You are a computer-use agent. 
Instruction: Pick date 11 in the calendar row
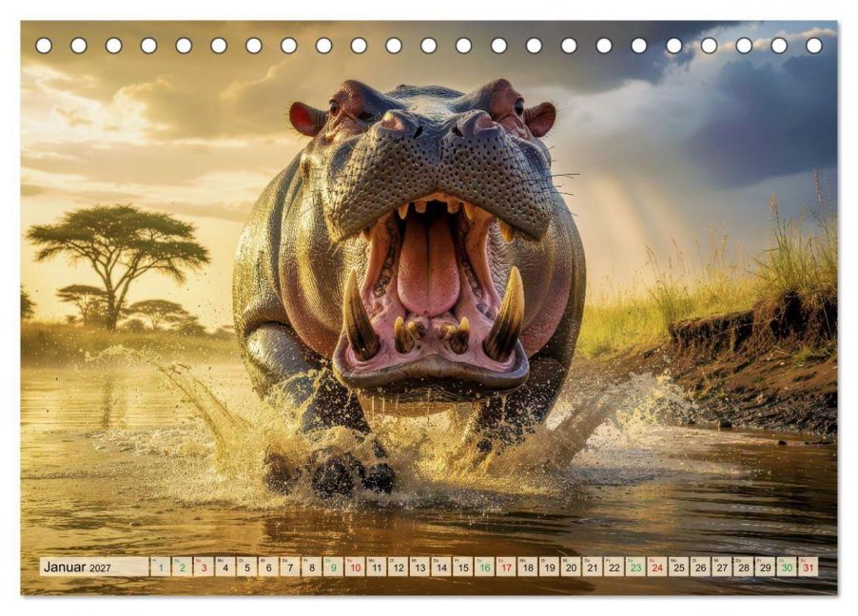(x=377, y=567)
